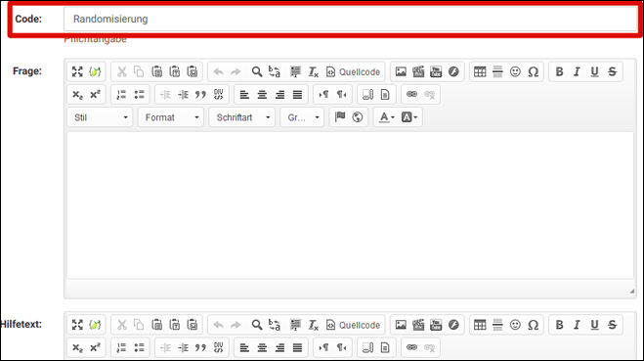
Task: Click into Code field containing Randomisierung
Action: pyautogui.click(x=350, y=19)
